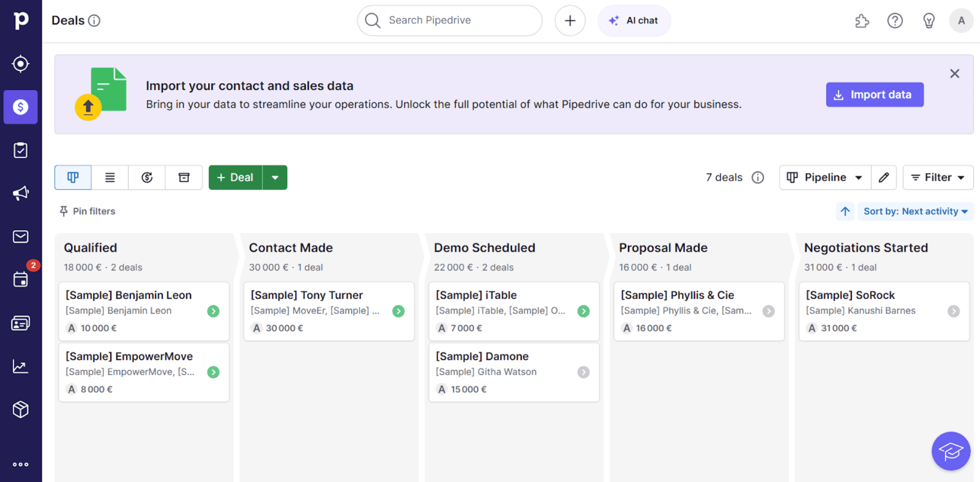Click green activity indicator on Benjamin Leon deal
Image resolution: width=980 pixels, height=482 pixels.
click(213, 311)
